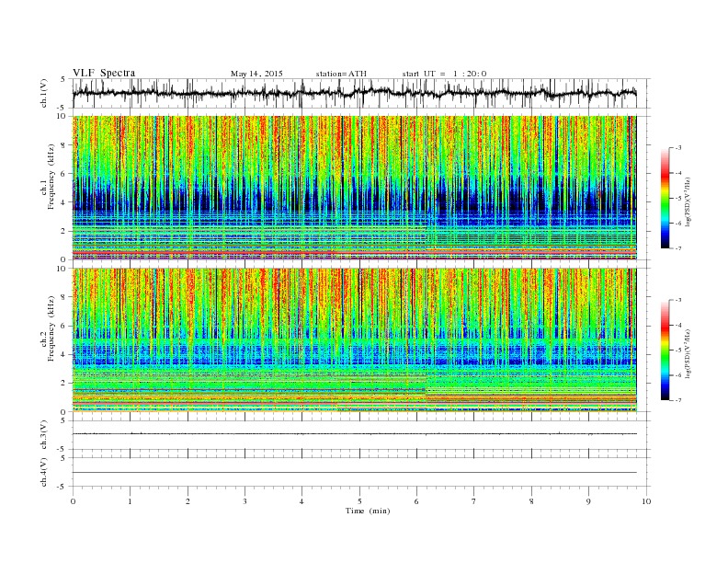Click the ch.1(V) waveform axis label
Viewport: 728px width, 563px height.
[43, 93]
